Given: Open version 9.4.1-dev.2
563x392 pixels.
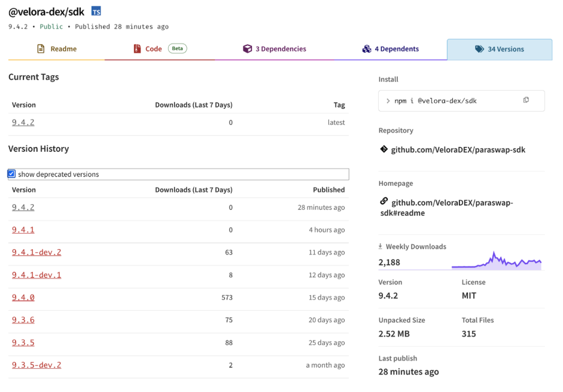Looking at the screenshot, I should (x=36, y=253).
